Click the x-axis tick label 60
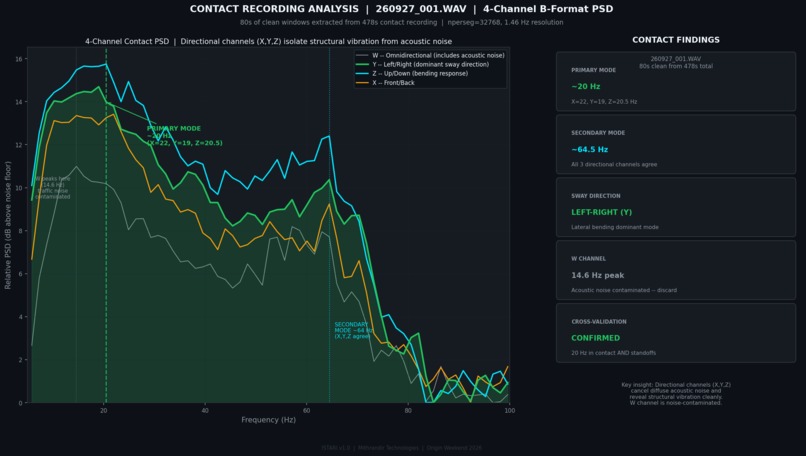This screenshot has width=806, height=456. (x=306, y=410)
